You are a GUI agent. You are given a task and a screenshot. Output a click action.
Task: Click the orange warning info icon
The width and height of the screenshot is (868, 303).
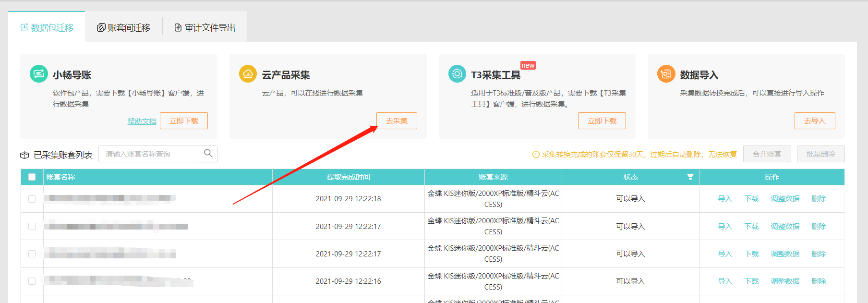pyautogui.click(x=536, y=154)
